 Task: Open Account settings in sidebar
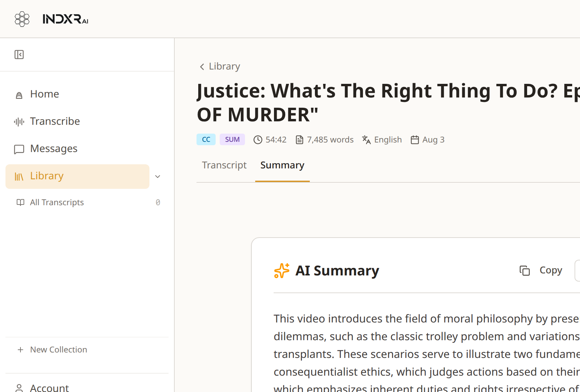pyautogui.click(x=49, y=388)
